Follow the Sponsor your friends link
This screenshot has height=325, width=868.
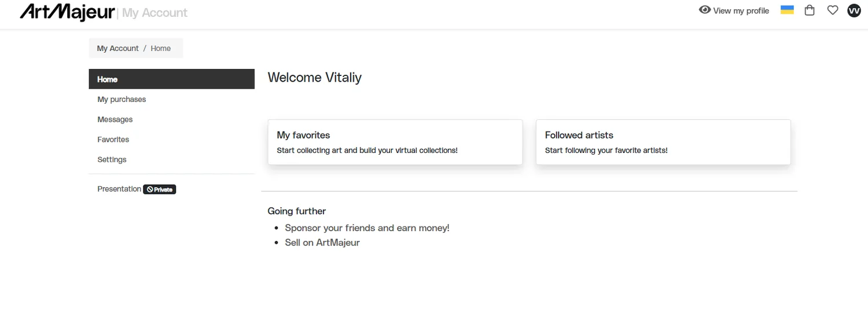click(367, 228)
